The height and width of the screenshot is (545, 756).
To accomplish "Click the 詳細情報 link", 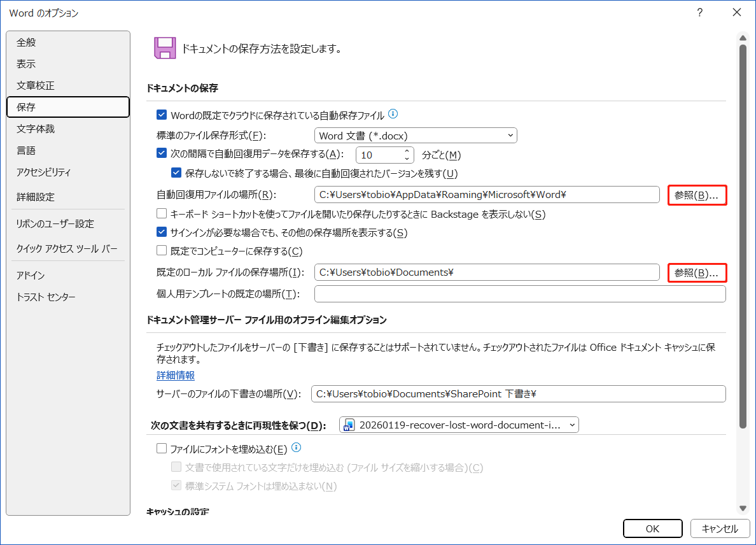I will pyautogui.click(x=175, y=375).
